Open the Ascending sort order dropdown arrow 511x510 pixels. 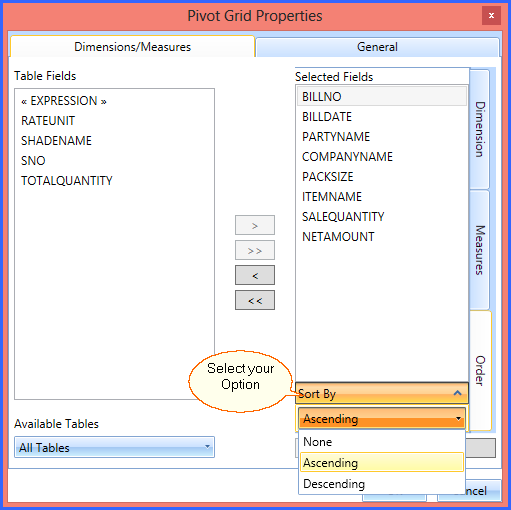458,419
